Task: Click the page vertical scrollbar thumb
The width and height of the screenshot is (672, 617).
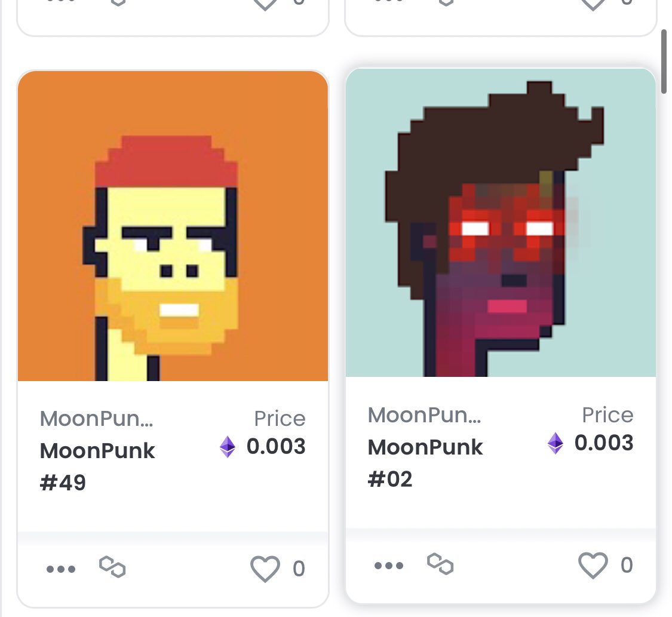Action: click(664, 62)
